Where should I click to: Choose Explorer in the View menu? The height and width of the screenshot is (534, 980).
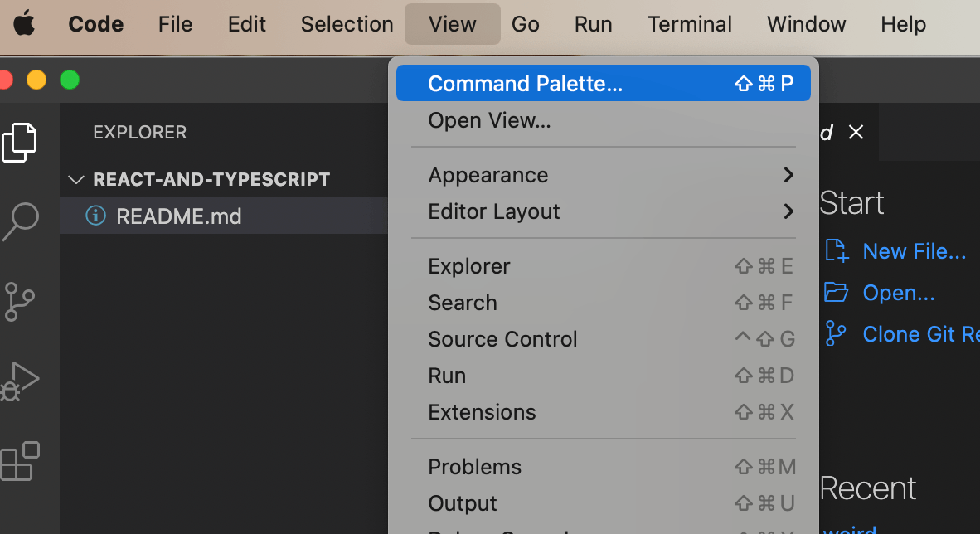603,266
